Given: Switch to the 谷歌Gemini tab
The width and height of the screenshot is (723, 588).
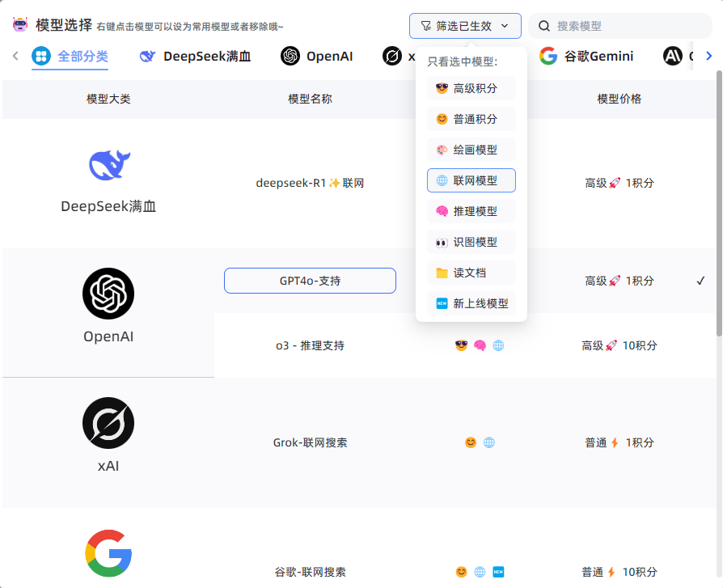Looking at the screenshot, I should (x=586, y=57).
